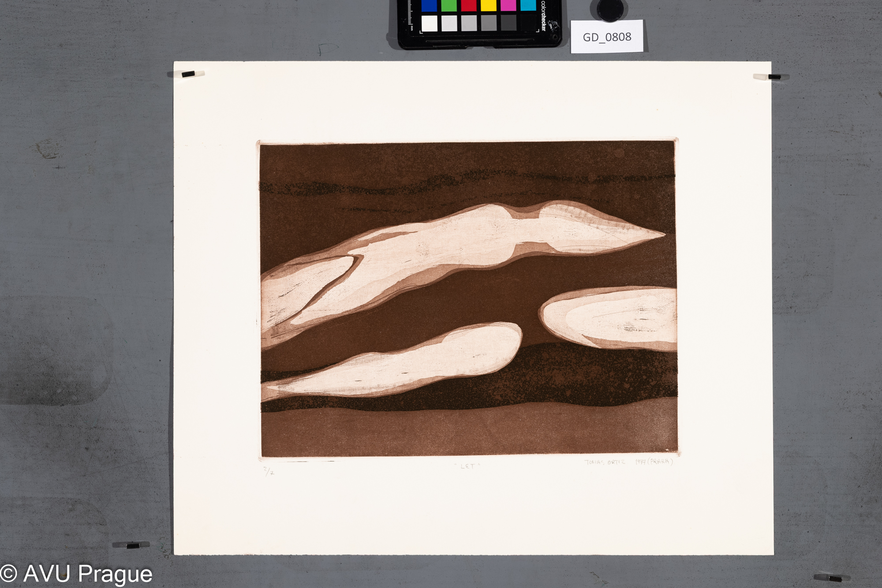The height and width of the screenshot is (588, 882).
Task: Click the magenta color checker patch
Action: (508, 5)
